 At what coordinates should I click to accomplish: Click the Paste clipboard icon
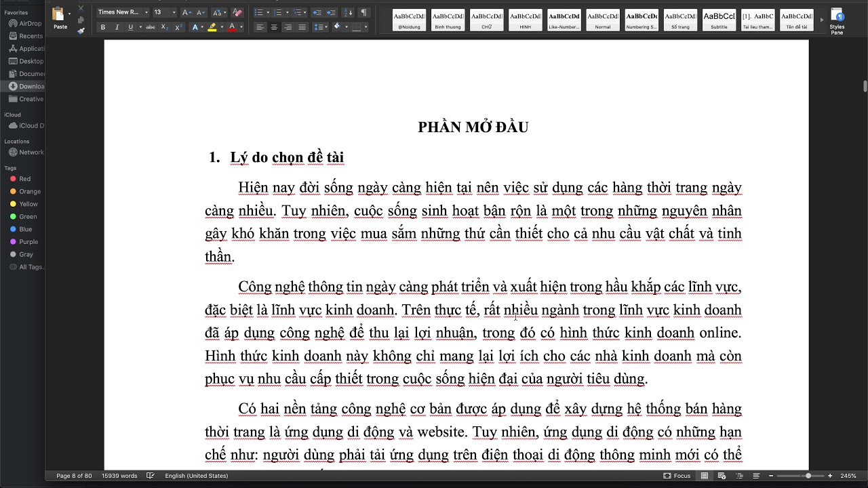[x=58, y=14]
